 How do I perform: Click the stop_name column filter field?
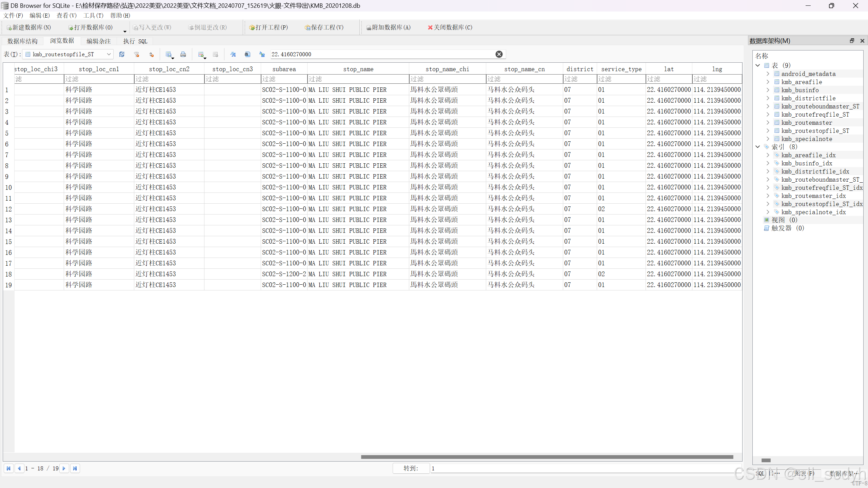click(358, 79)
